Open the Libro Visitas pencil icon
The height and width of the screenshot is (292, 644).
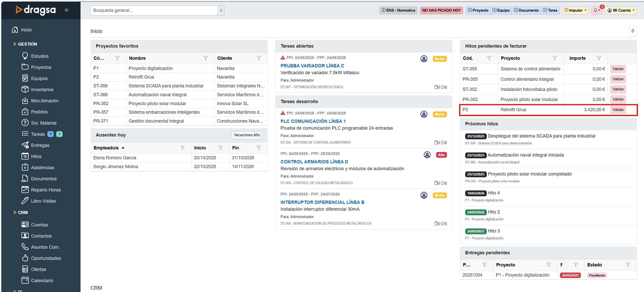(25, 201)
